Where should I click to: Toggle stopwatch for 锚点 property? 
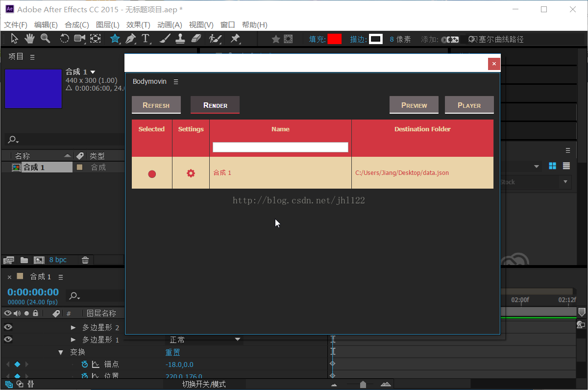pos(84,364)
